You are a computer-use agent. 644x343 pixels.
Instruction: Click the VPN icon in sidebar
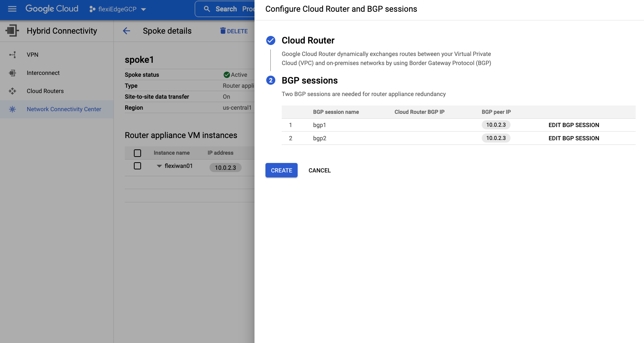(x=12, y=55)
